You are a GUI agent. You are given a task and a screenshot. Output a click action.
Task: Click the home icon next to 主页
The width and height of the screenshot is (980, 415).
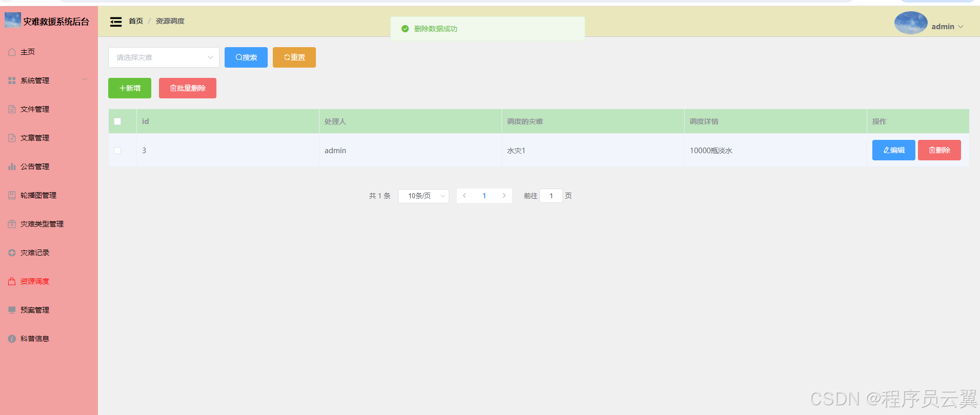point(12,52)
